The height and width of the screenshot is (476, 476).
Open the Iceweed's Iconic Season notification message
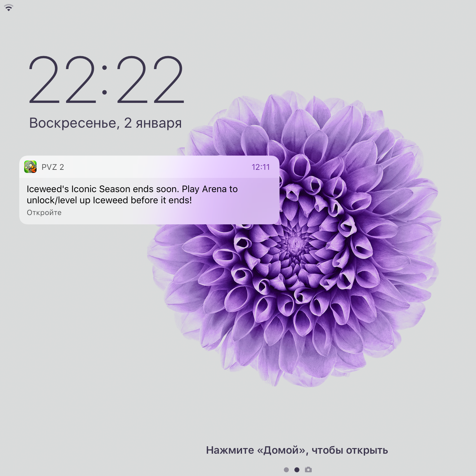pos(132,195)
